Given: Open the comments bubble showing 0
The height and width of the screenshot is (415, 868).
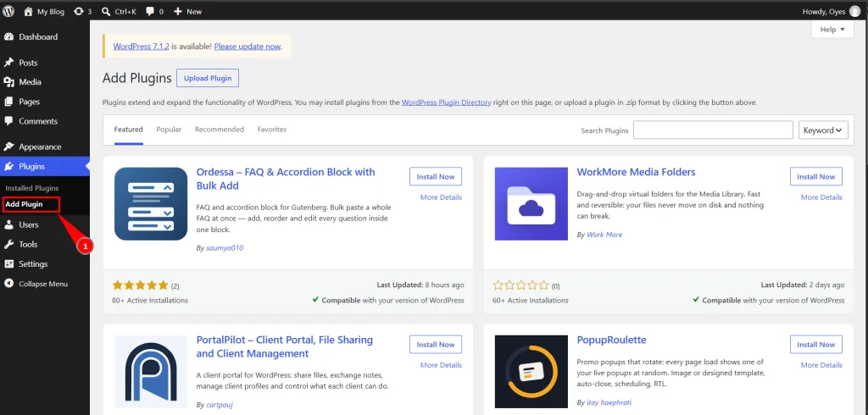Looking at the screenshot, I should click(149, 11).
